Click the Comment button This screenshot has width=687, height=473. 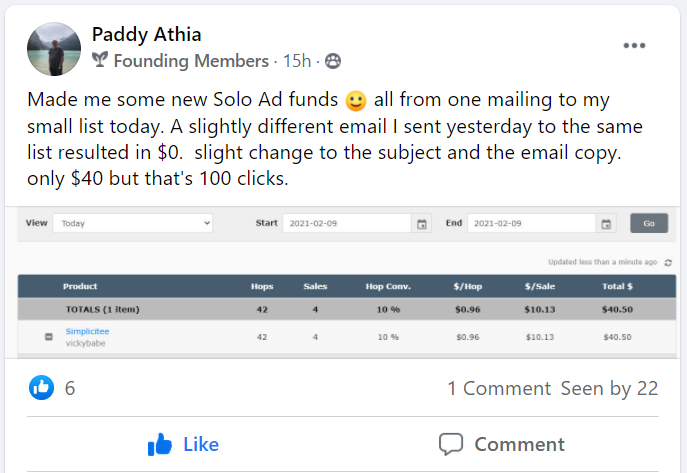[x=502, y=444]
